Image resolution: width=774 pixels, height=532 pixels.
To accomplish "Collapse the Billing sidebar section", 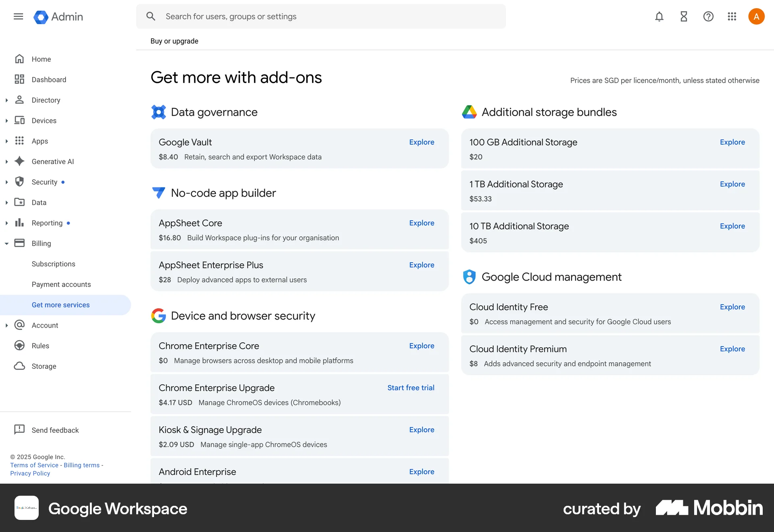I will pos(6,243).
